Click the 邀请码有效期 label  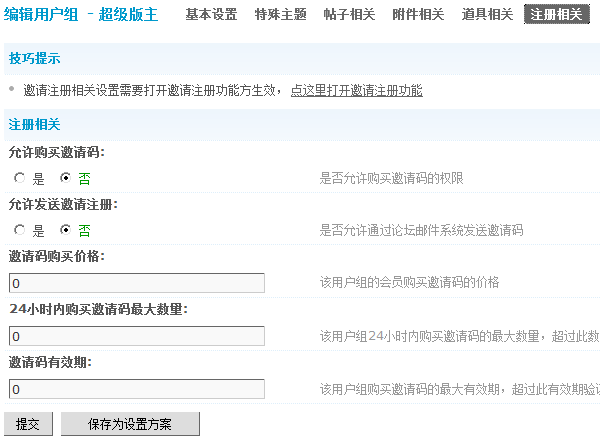[x=50, y=362]
